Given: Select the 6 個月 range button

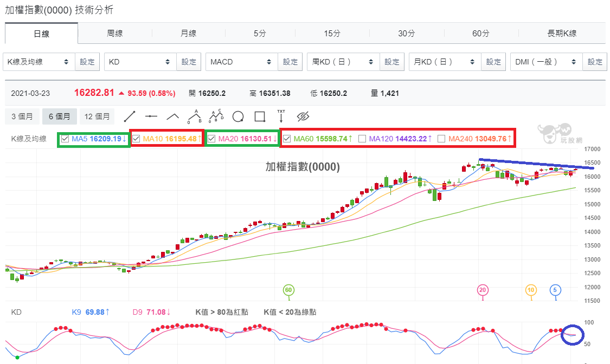Looking at the screenshot, I should click(x=60, y=116).
